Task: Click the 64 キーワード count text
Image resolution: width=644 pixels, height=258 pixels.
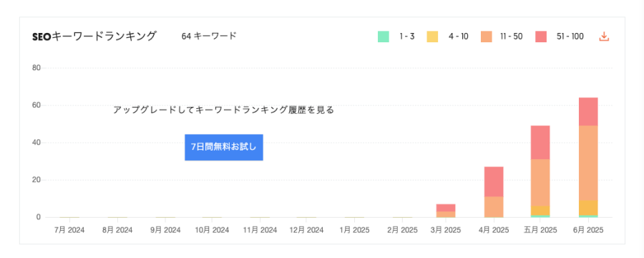Action: click(x=209, y=37)
